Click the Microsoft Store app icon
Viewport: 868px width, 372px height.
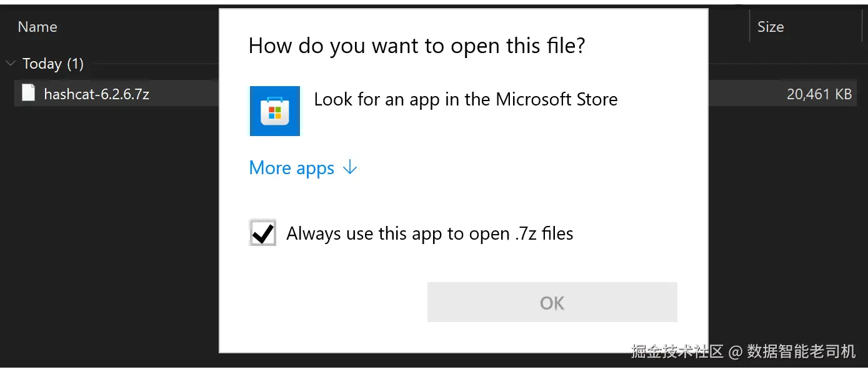[x=274, y=111]
